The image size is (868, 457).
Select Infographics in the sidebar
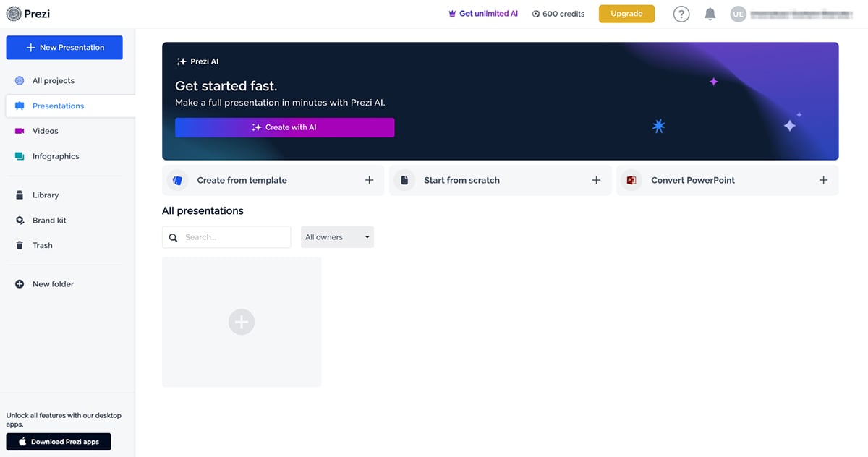(55, 156)
